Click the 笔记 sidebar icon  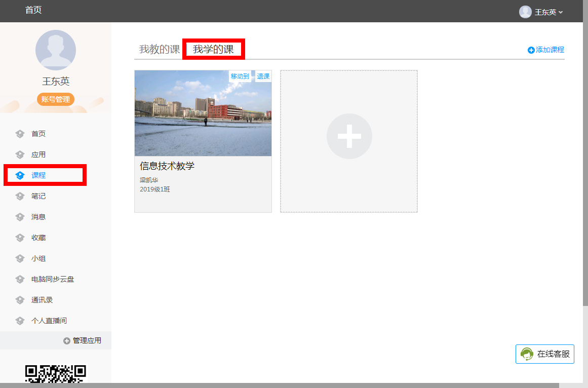coord(20,196)
